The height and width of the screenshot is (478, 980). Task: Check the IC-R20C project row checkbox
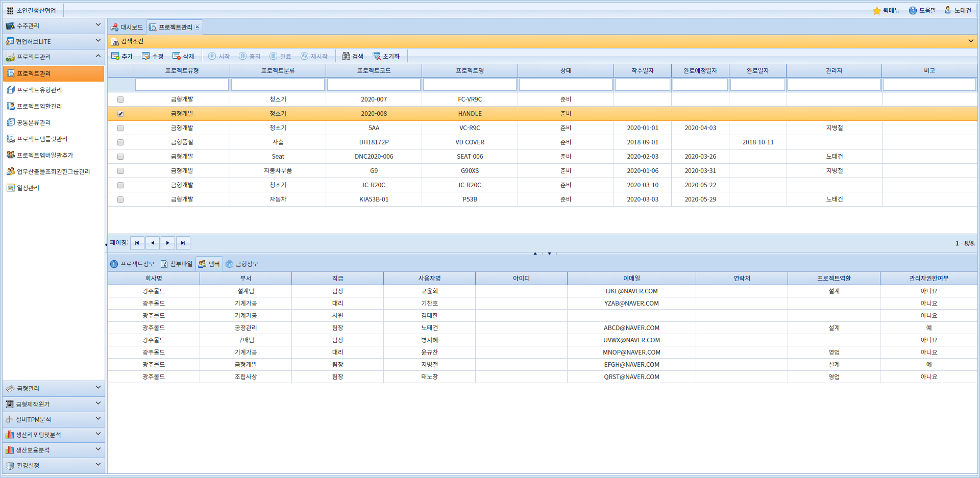click(x=120, y=185)
